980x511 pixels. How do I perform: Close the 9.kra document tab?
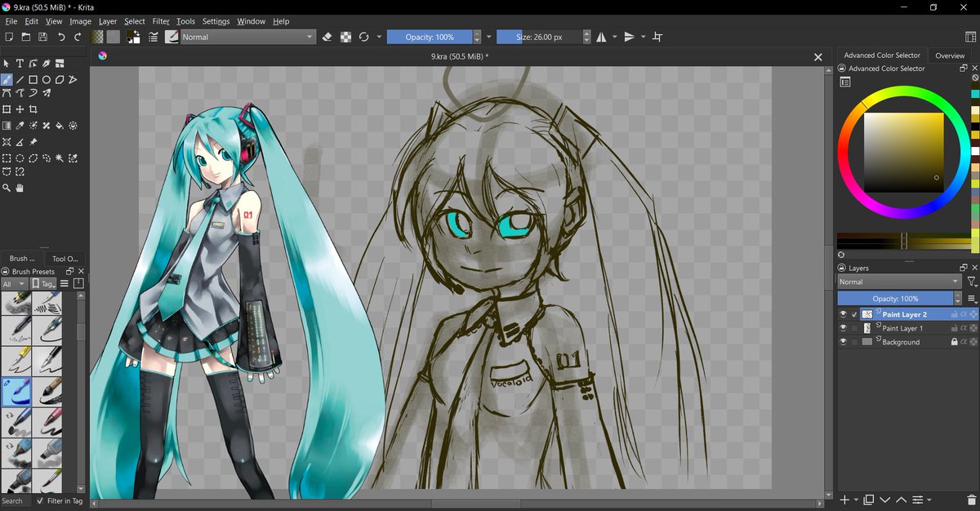pyautogui.click(x=818, y=57)
